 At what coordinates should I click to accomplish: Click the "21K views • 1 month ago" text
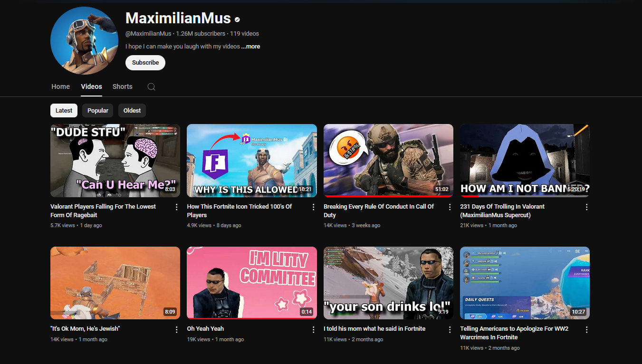(x=489, y=225)
